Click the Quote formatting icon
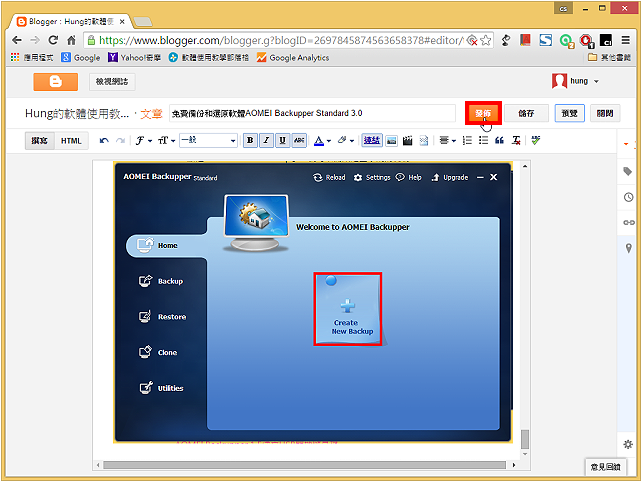Viewport: 643px width, 483px height. [499, 141]
